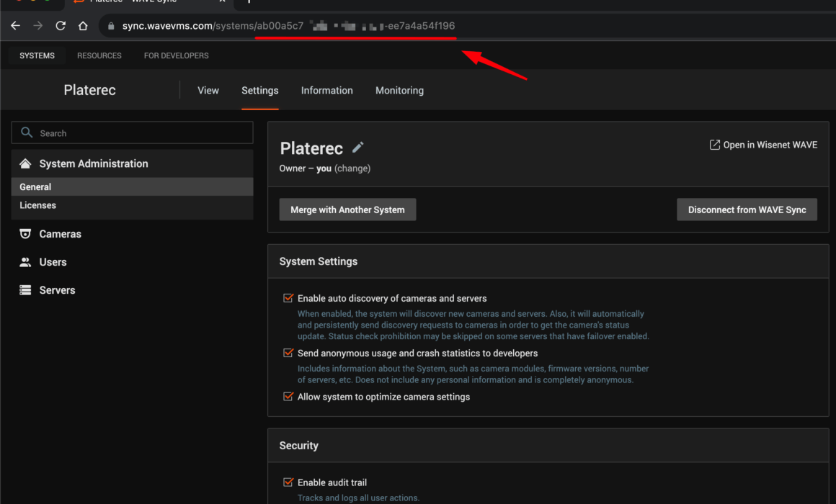Image resolution: width=836 pixels, height=504 pixels.
Task: Select the Settings tab
Action: pyautogui.click(x=259, y=91)
